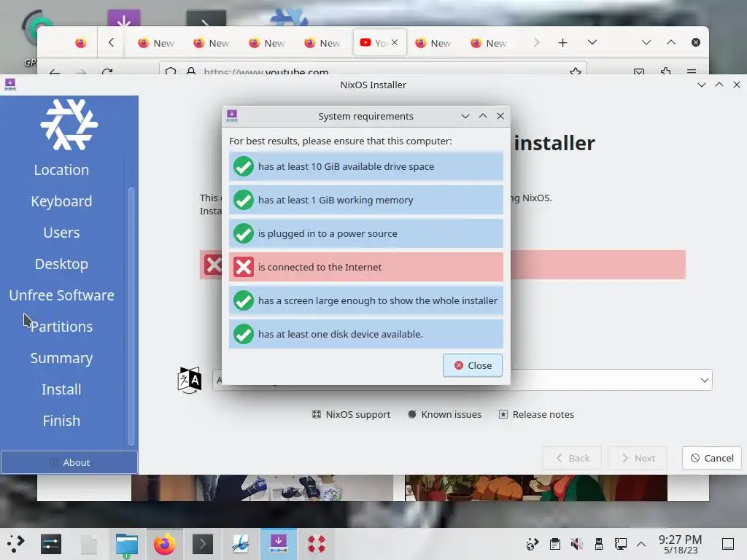Image resolution: width=747 pixels, height=560 pixels.
Task: Open the Help Center lifebuoy icon in taskbar
Action: coord(317,544)
